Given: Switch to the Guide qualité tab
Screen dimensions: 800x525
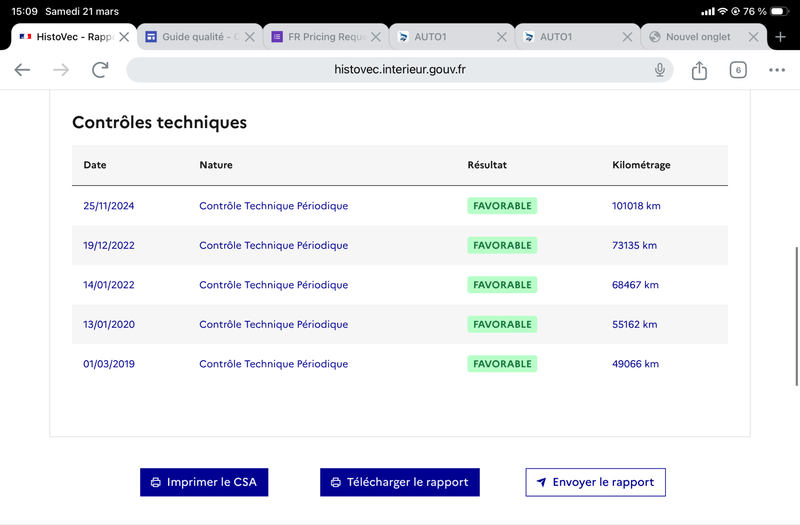Looking at the screenshot, I should click(x=195, y=37).
